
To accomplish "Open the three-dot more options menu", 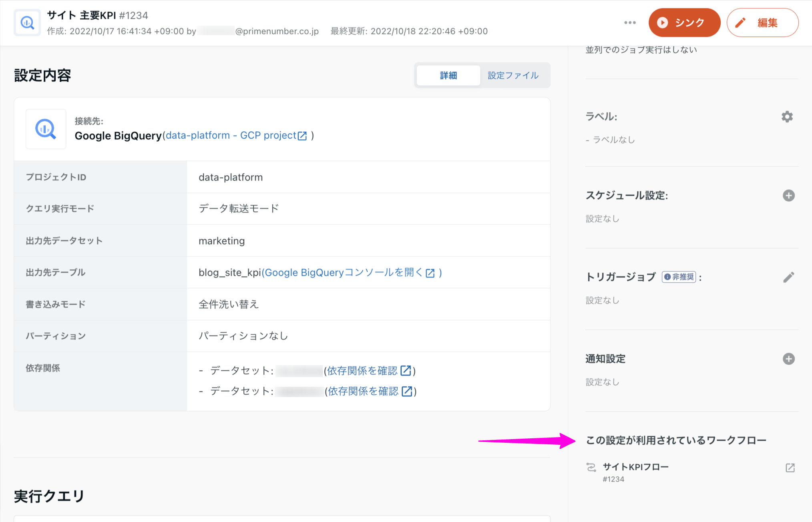I will [630, 23].
